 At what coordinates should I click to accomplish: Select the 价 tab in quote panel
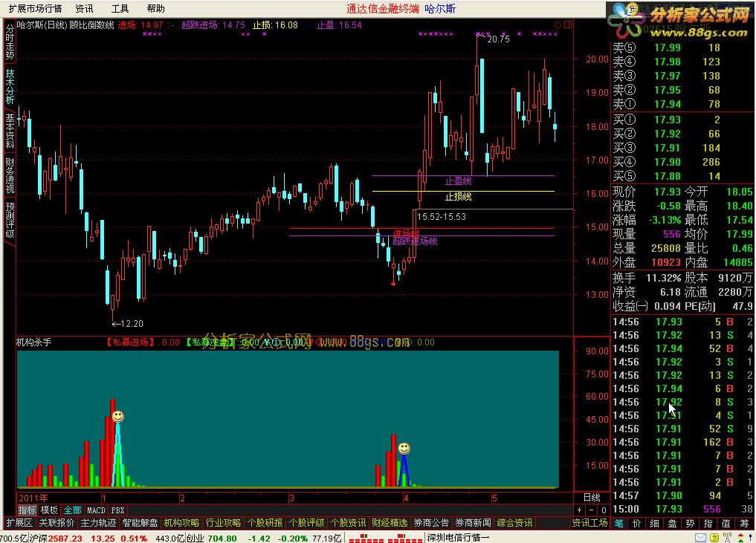[x=637, y=523]
